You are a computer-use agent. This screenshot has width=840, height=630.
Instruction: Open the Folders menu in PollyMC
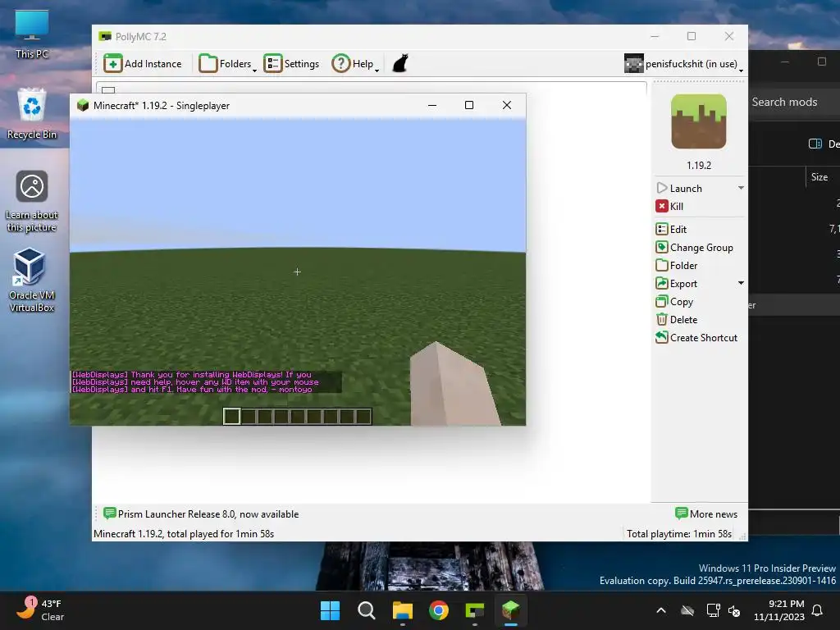tap(228, 64)
